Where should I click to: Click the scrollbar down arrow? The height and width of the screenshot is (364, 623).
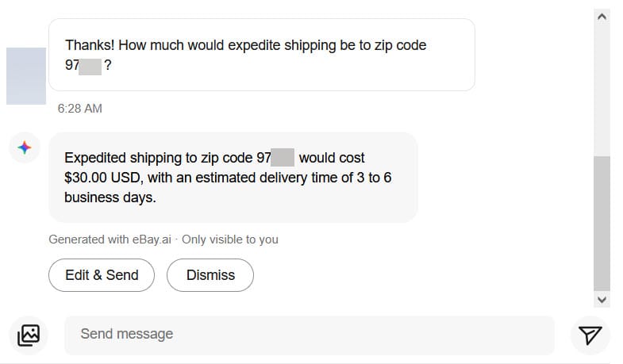602,299
